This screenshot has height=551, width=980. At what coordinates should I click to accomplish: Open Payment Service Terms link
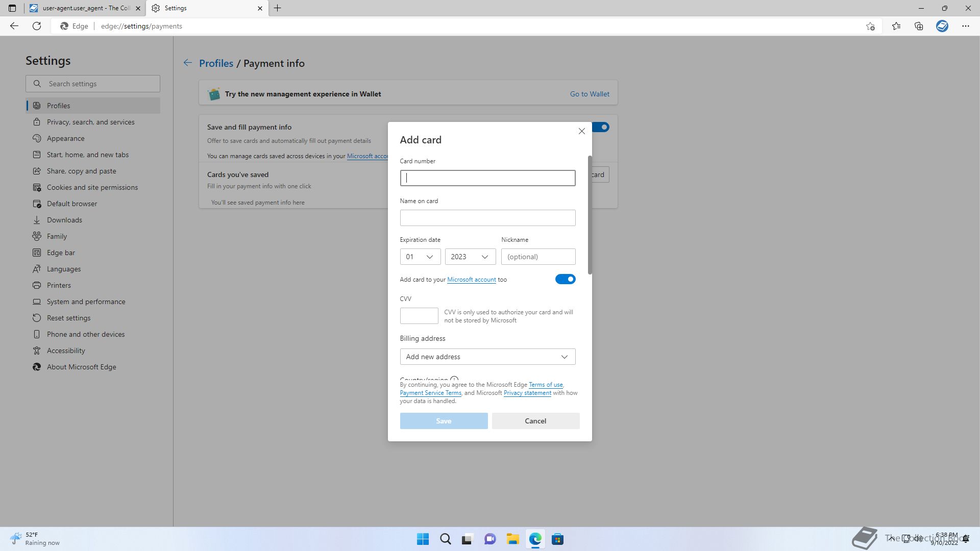[x=430, y=393]
